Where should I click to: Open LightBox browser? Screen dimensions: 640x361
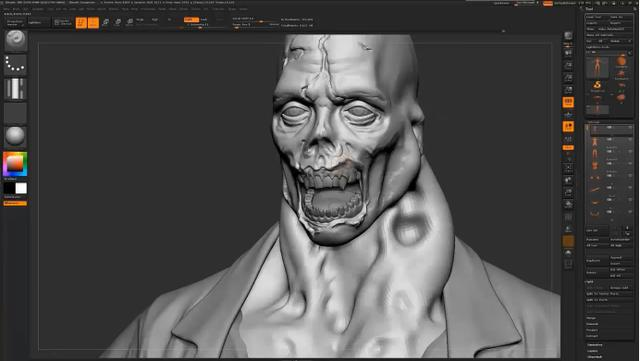point(38,22)
